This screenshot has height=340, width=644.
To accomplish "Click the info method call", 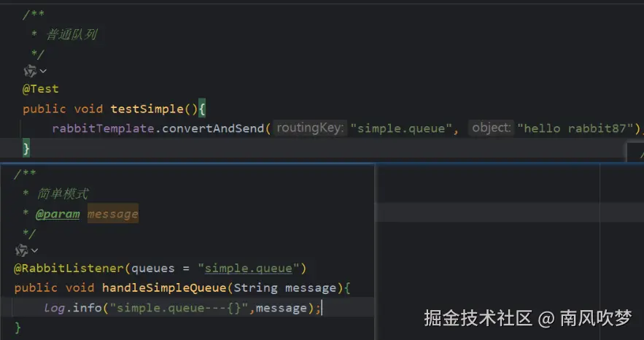I will [x=87, y=308].
